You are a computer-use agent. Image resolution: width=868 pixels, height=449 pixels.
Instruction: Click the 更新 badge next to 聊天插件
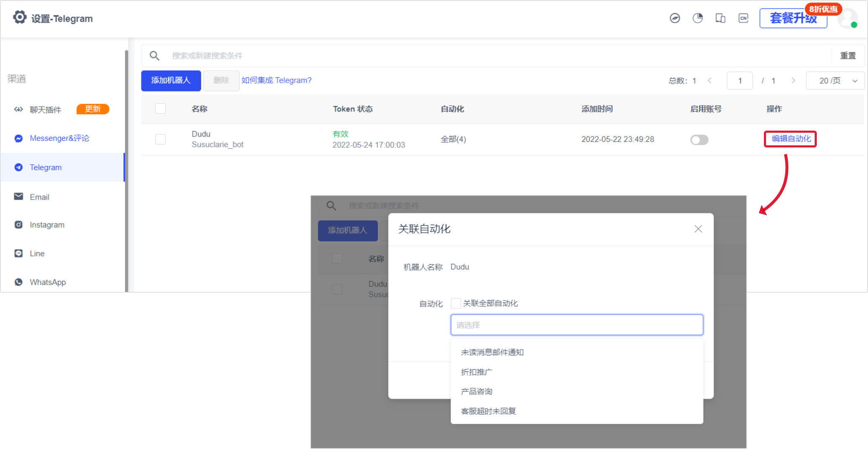point(93,109)
